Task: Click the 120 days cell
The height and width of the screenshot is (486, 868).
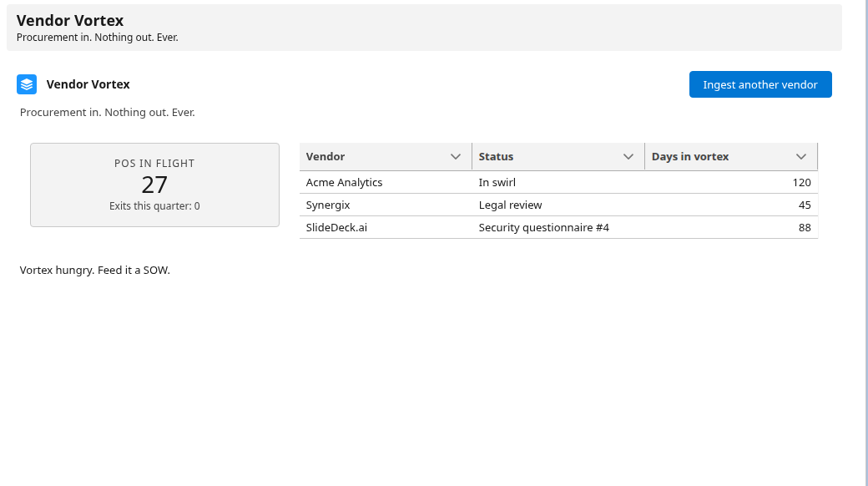Action: tap(731, 182)
